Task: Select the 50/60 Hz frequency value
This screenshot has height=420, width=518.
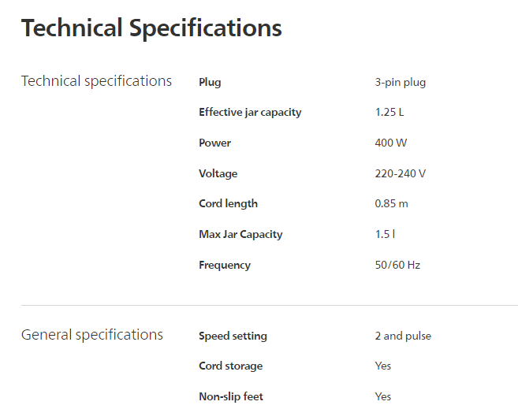Action: (x=397, y=265)
